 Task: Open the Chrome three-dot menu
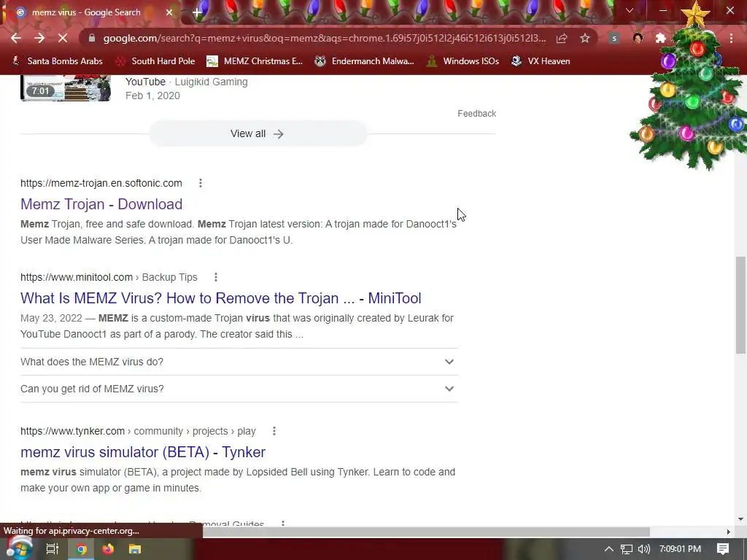tap(731, 38)
